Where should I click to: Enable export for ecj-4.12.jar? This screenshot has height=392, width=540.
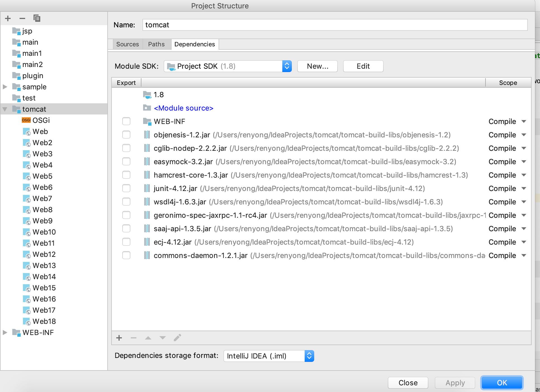[x=126, y=242]
